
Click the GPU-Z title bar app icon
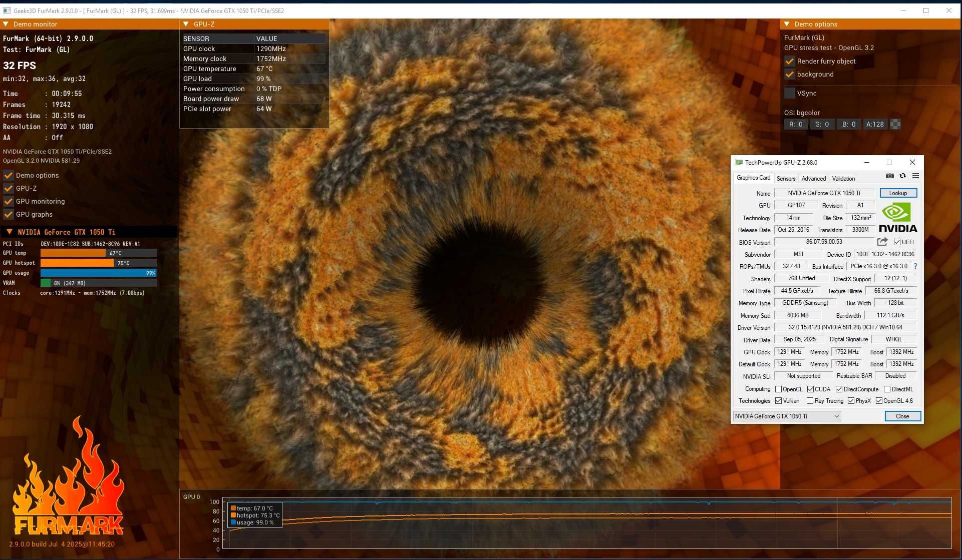pyautogui.click(x=739, y=163)
